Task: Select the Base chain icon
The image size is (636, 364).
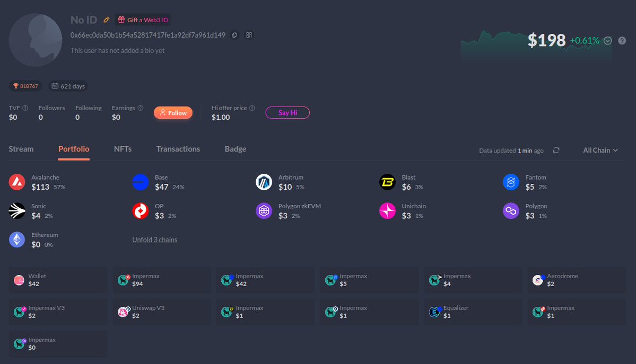Action: pyautogui.click(x=141, y=182)
